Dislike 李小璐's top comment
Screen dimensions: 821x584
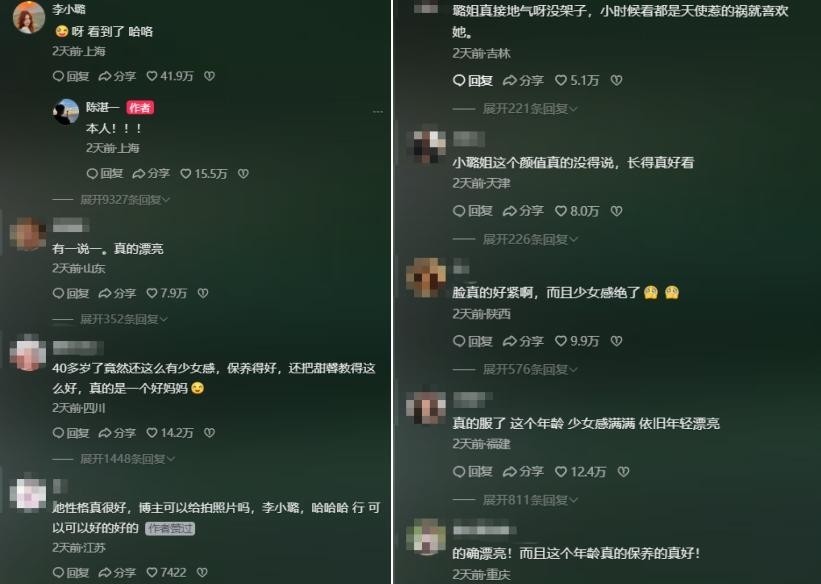coord(209,76)
